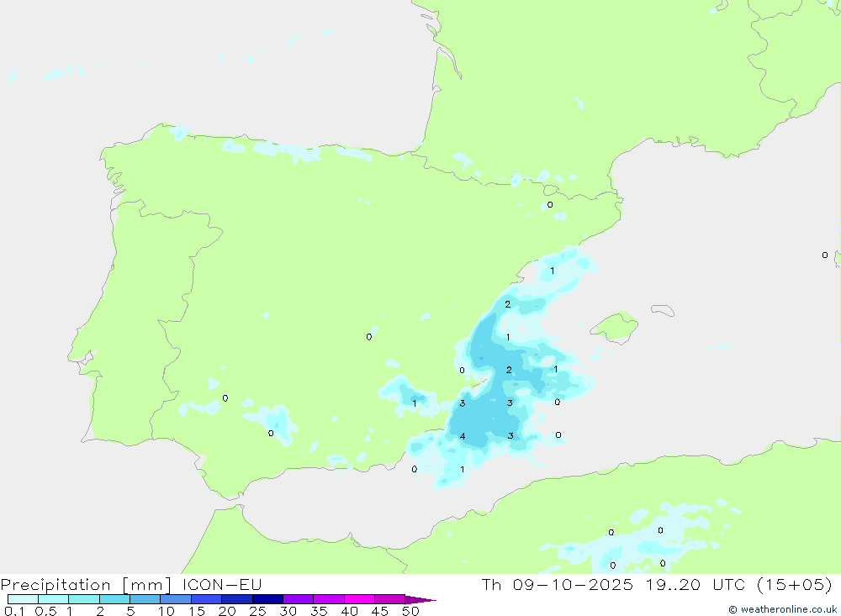Click the 'ICON-EU' model name text
This screenshot has height=616, width=841.
pos(222,584)
